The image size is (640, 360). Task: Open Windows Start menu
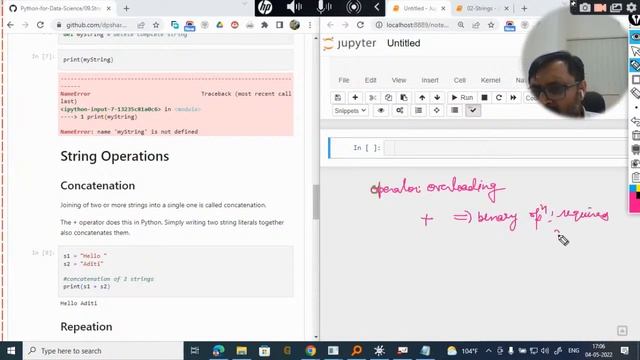(11, 351)
